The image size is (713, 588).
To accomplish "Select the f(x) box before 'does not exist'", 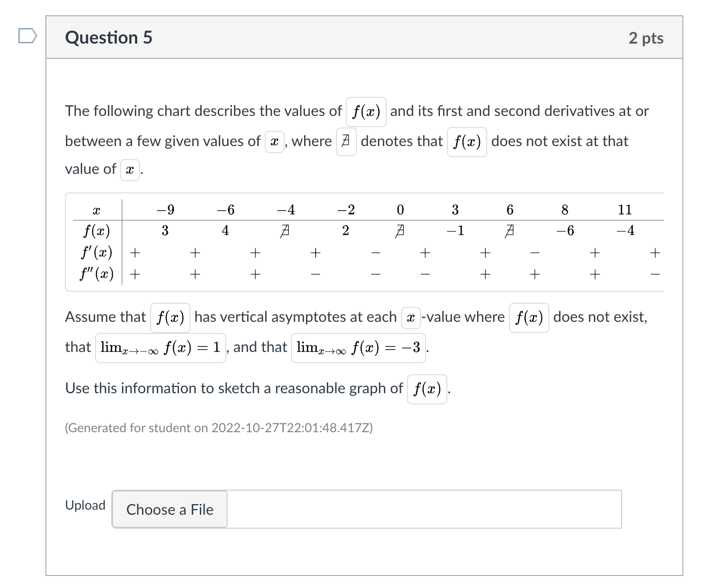I will coord(529,319).
